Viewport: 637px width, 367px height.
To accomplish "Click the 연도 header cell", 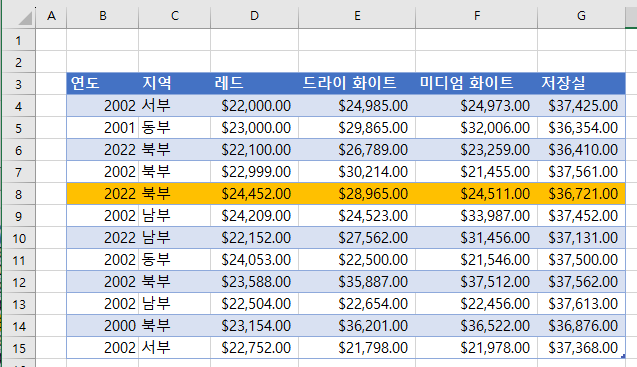I will pyautogui.click(x=102, y=83).
